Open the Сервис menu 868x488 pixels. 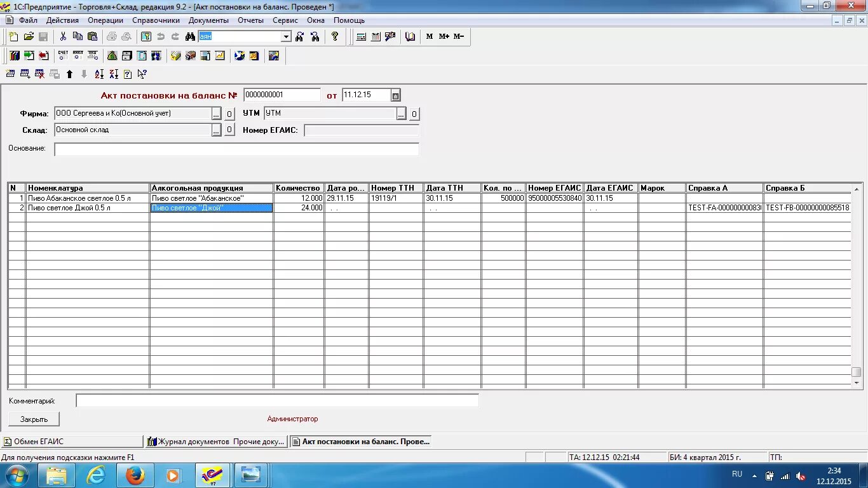click(x=285, y=20)
